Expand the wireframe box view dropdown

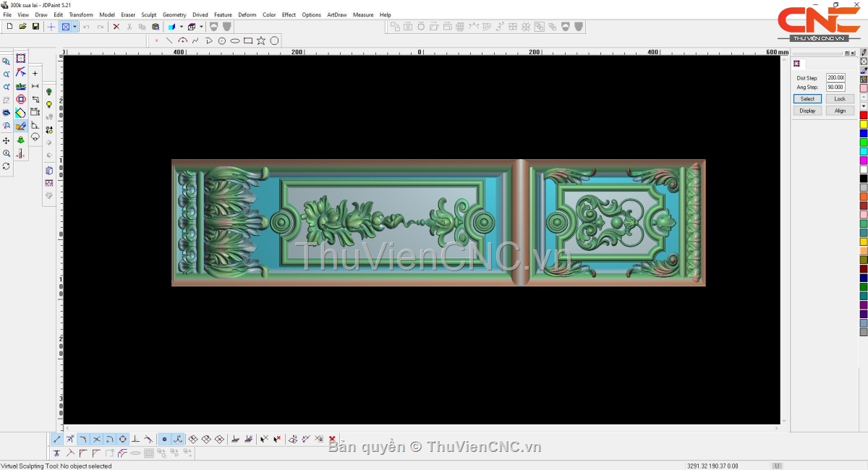(x=202, y=27)
